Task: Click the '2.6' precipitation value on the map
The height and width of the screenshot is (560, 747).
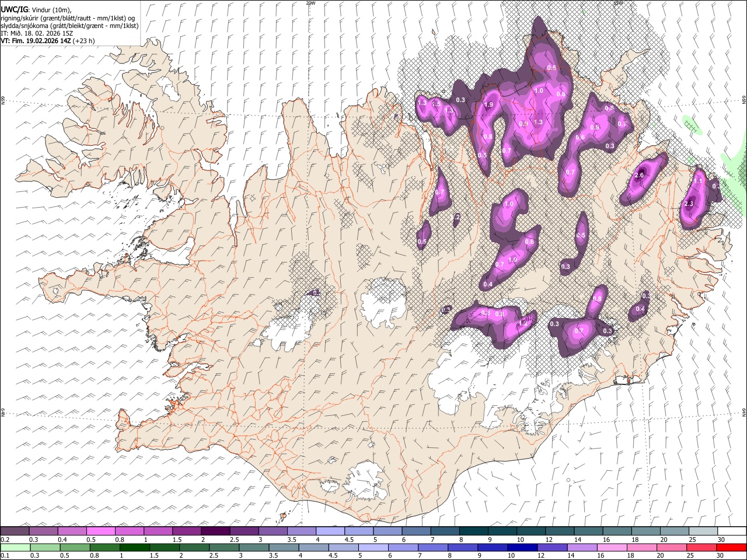Action: pos(639,175)
